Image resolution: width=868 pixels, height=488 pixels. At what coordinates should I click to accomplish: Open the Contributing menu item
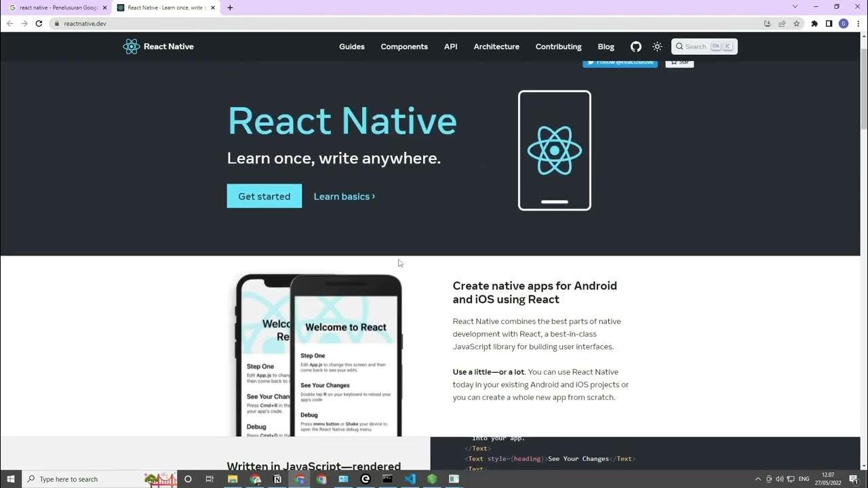(x=559, y=47)
